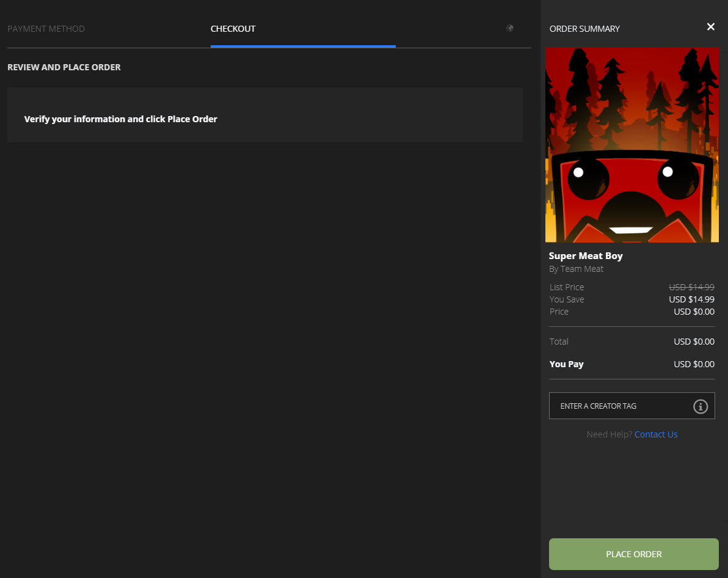This screenshot has height=578, width=728.
Task: Click the Review and Place Order heading
Action: (64, 67)
